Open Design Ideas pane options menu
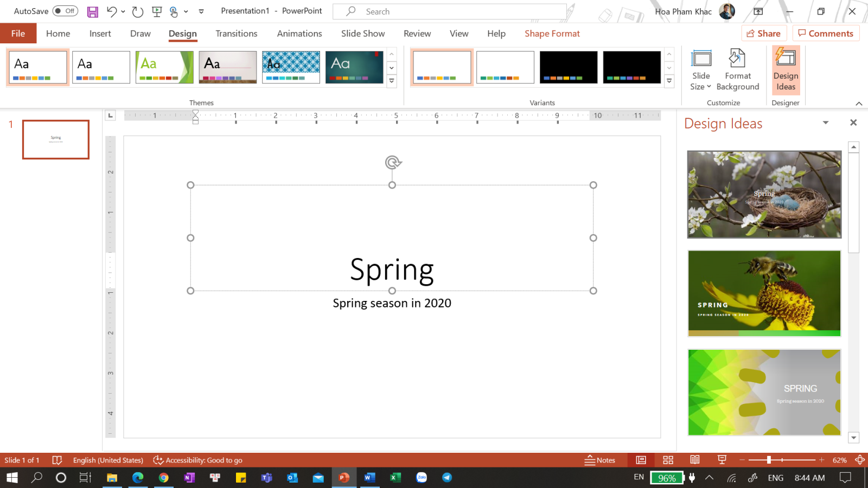Viewport: 868px width, 488px height. (x=826, y=123)
